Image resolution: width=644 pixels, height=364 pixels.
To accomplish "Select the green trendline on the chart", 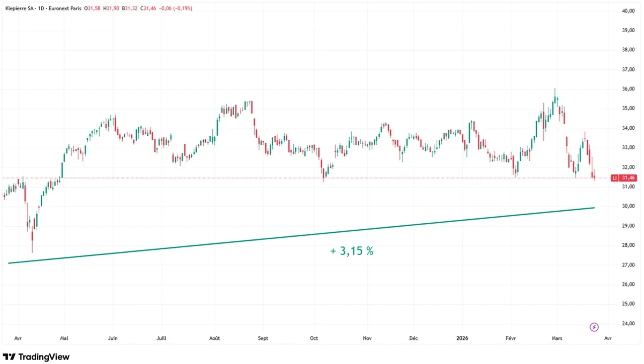I will click(x=302, y=234).
